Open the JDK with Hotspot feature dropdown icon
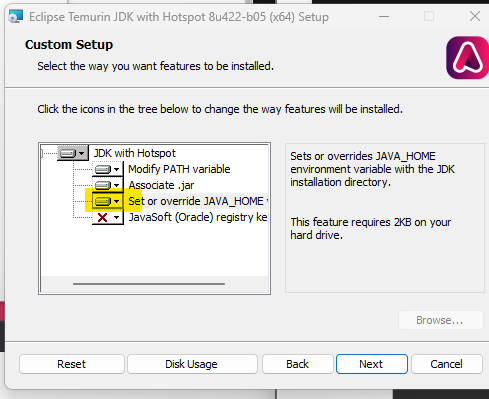The width and height of the screenshot is (489, 399). (x=73, y=153)
